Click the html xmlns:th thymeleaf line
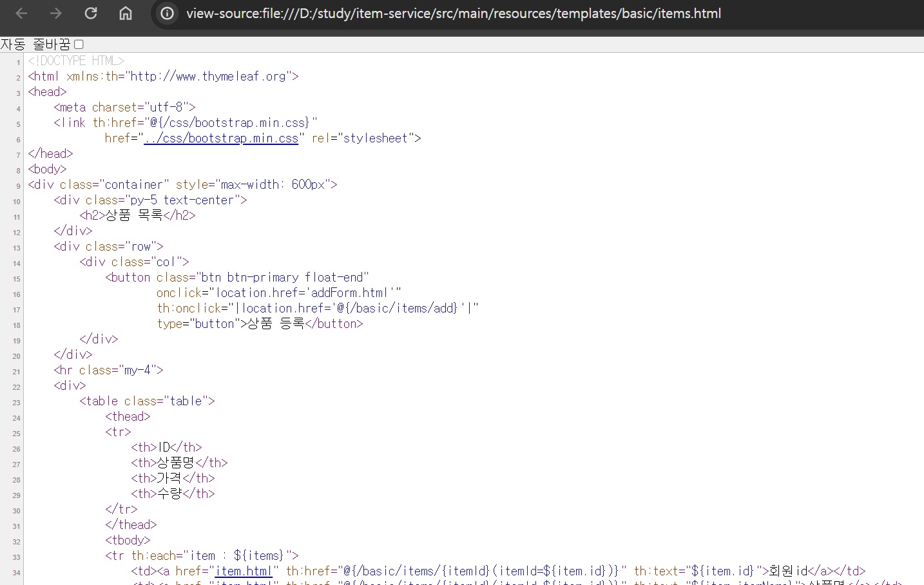The width and height of the screenshot is (924, 585). (163, 77)
